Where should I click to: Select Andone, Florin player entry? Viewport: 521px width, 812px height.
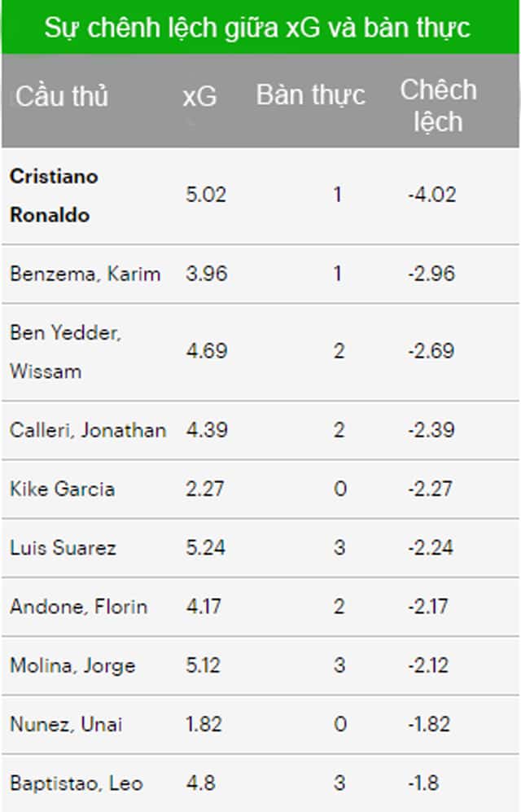tap(78, 607)
